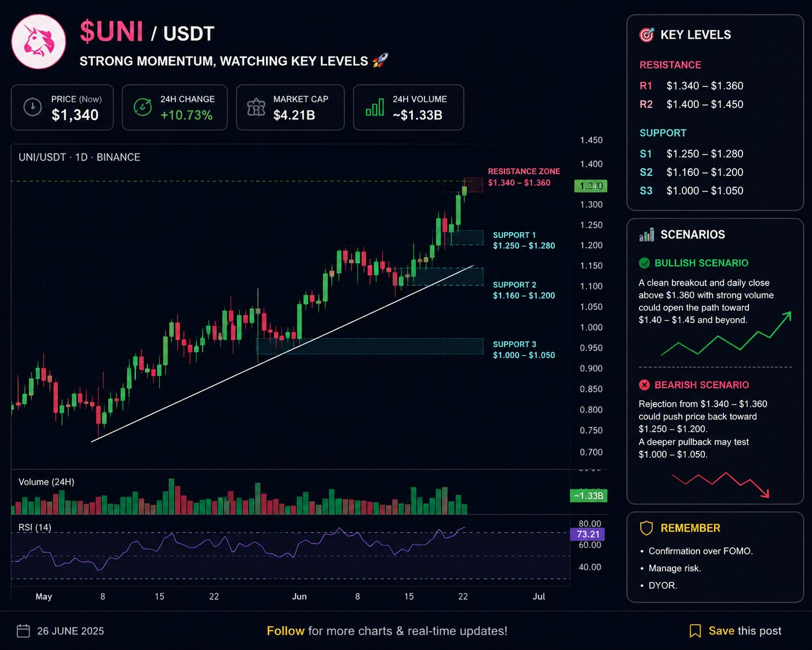Click the shield icon beside Remember

click(646, 528)
